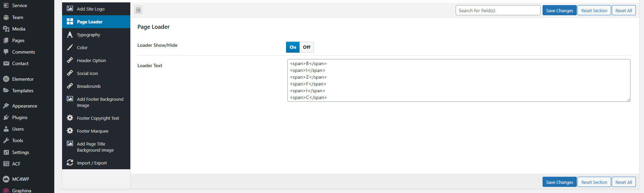Open Footer Marquee options
The height and width of the screenshot is (193, 644).
(93, 131)
